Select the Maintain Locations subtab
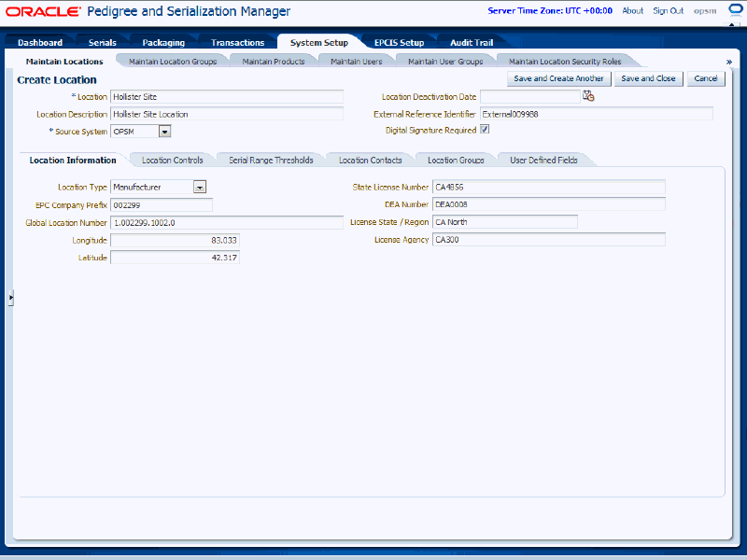This screenshot has width=747, height=560. pyautogui.click(x=64, y=62)
